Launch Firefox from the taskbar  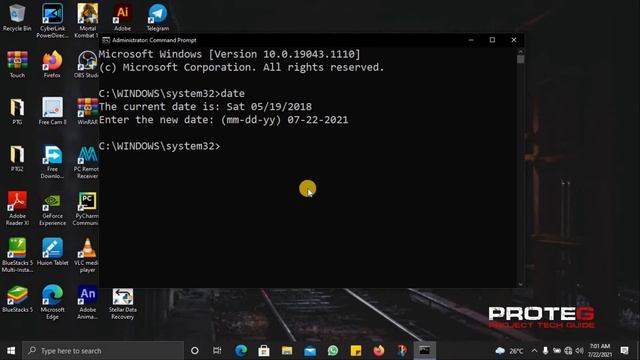click(x=379, y=351)
